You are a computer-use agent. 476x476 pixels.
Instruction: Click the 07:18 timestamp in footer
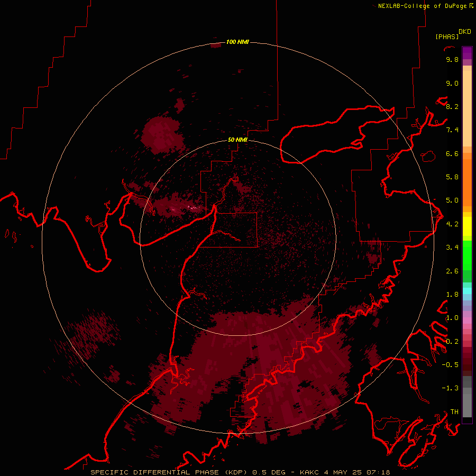(378, 472)
